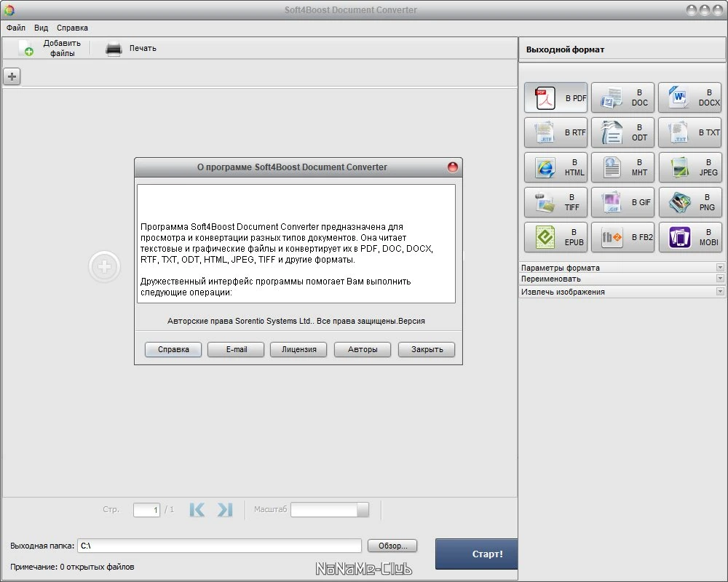Click the About description text area
Image resolution: width=728 pixels, height=582 pixels.
pyautogui.click(x=296, y=244)
